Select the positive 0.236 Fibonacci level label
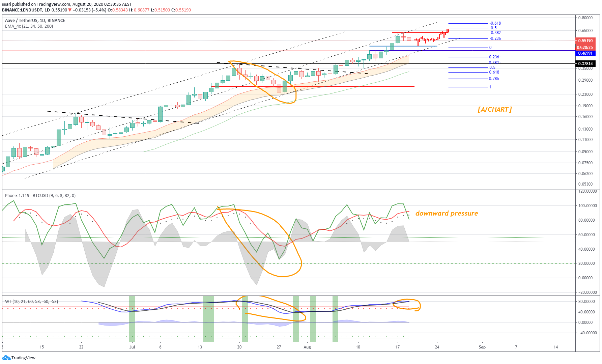This screenshot has width=602, height=364. point(494,57)
